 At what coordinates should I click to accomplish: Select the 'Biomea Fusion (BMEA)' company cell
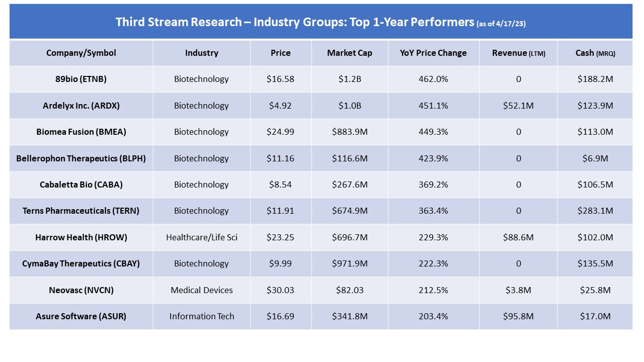pos(81,132)
